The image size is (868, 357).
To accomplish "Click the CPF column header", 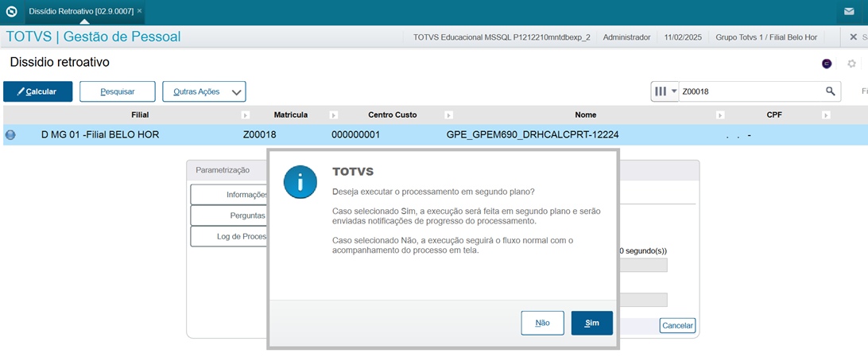I will [774, 115].
